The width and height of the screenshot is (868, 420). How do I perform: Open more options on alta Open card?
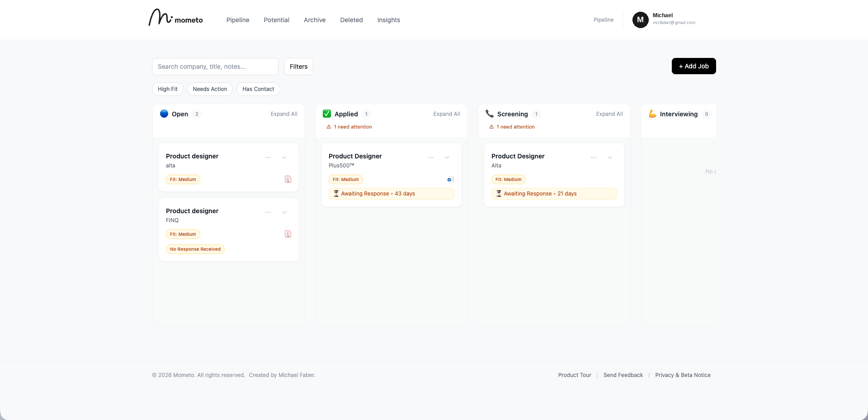point(268,157)
